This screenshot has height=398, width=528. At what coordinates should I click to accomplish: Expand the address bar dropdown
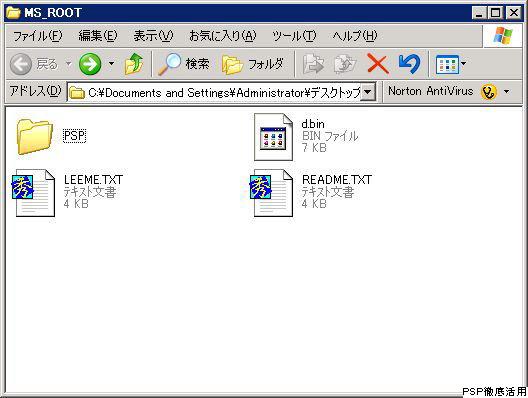coord(368,92)
